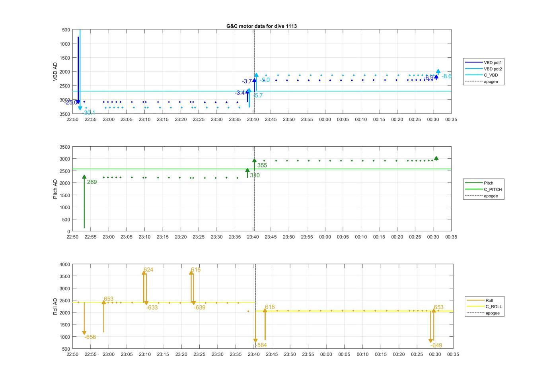Click the cyan VBD arrowhead labeled -30.1
Image resolution: width=557 pixels, height=392 pixels.
pyautogui.click(x=80, y=108)
